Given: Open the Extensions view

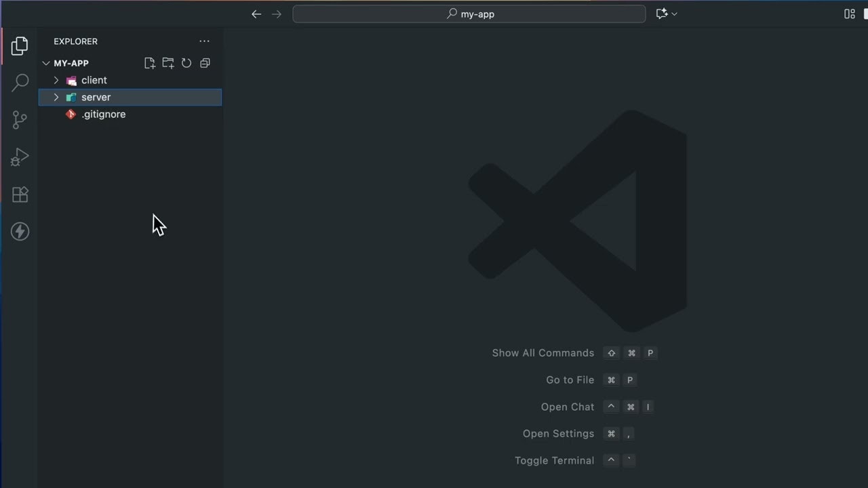Looking at the screenshot, I should click(20, 195).
